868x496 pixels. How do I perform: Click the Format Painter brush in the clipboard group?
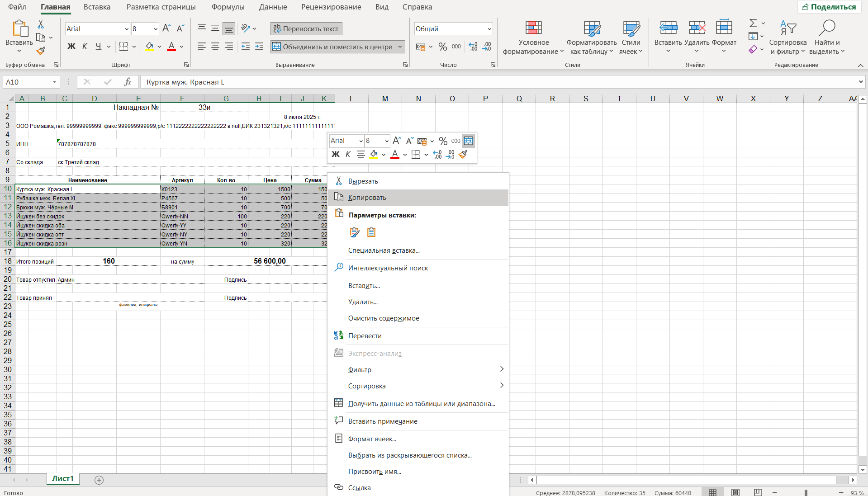tap(41, 51)
